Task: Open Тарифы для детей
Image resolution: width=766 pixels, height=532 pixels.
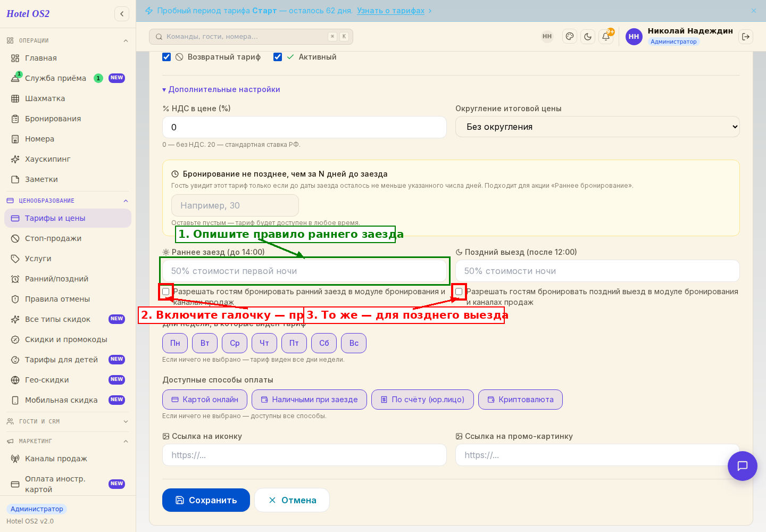Action: 68,360
